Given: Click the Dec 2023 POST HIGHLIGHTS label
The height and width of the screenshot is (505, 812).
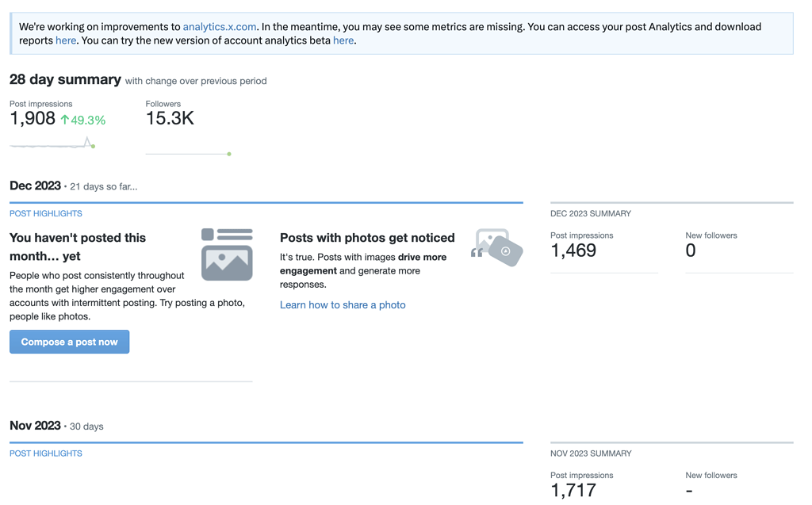Looking at the screenshot, I should click(x=46, y=213).
